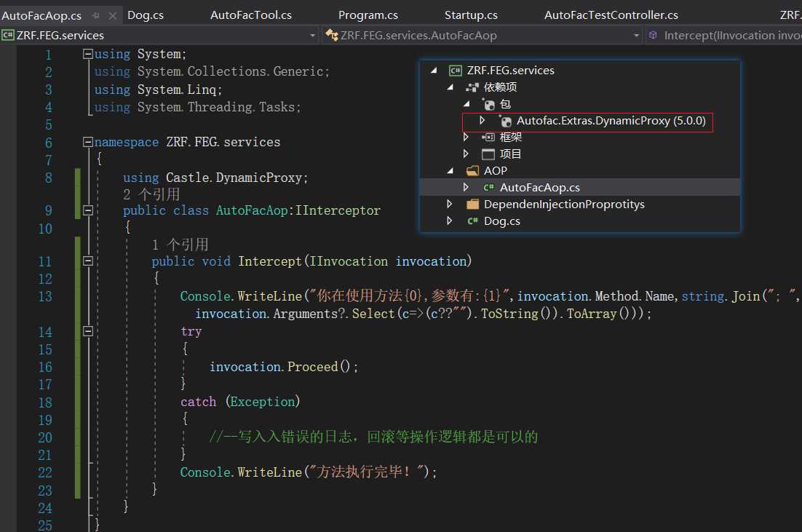Viewport: 802px width, 532px height.
Task: Select the AOP folder label
Action: click(x=495, y=171)
